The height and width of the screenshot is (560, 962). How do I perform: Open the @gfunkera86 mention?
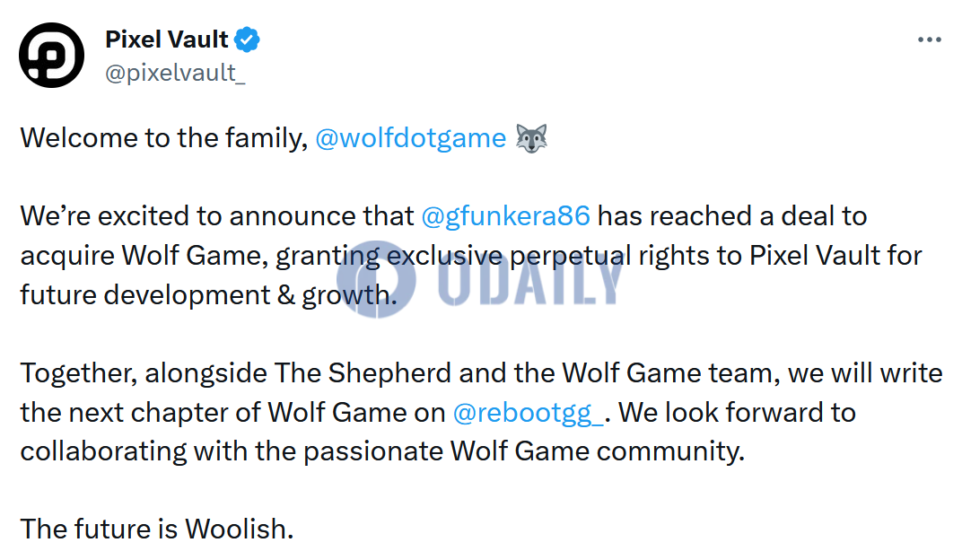click(505, 216)
